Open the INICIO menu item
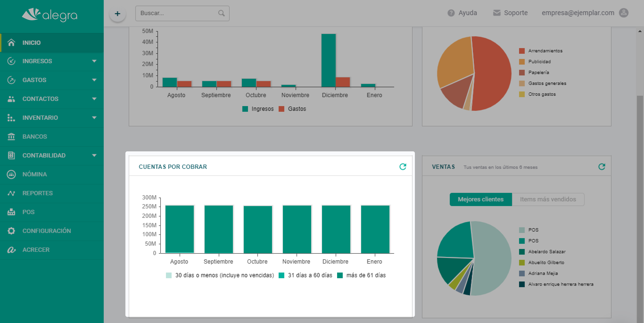The height and width of the screenshot is (323, 644). pos(52,43)
